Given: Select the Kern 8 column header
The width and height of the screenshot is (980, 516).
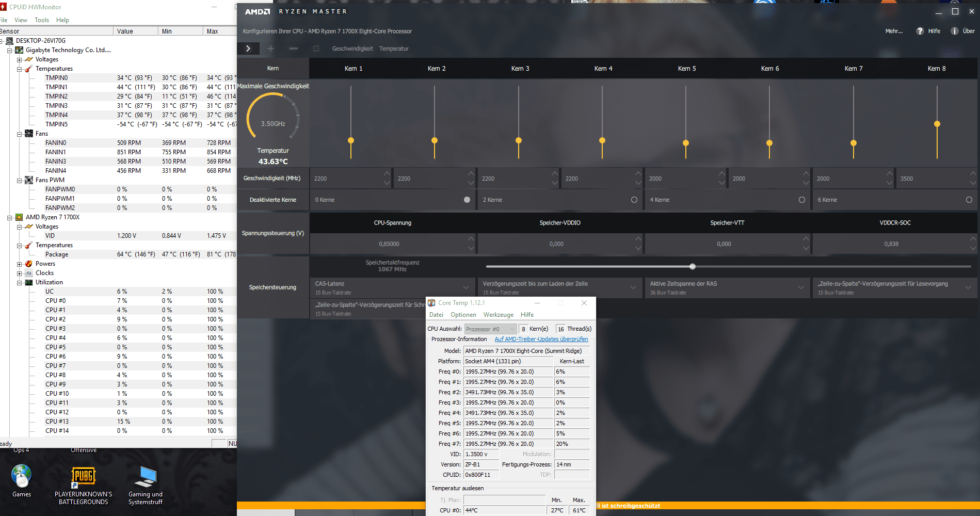Looking at the screenshot, I should (x=937, y=69).
